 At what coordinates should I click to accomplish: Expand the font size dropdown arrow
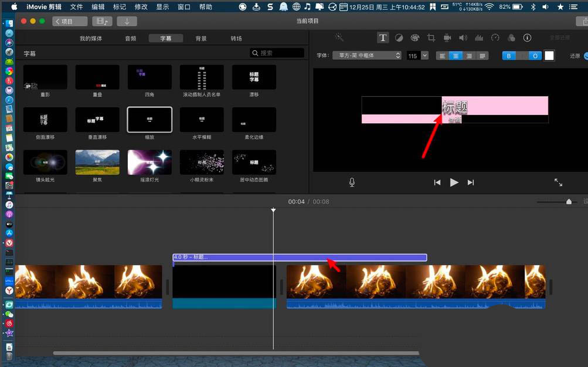[424, 56]
